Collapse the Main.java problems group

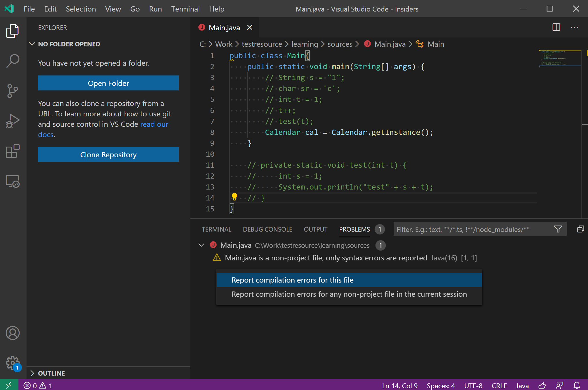(201, 245)
